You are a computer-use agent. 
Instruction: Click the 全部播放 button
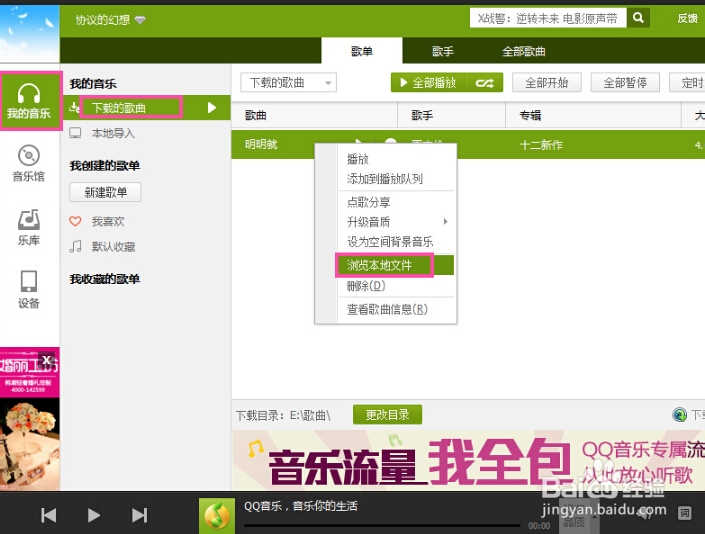tap(428, 83)
